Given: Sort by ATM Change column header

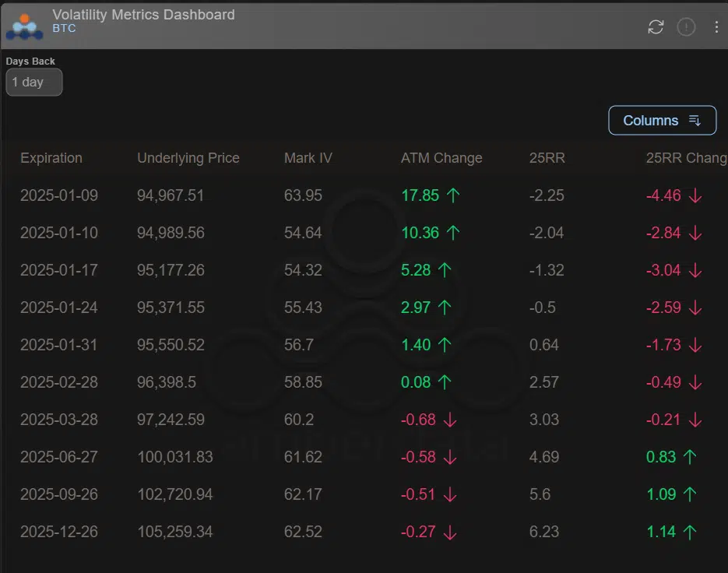Looking at the screenshot, I should [x=441, y=158].
